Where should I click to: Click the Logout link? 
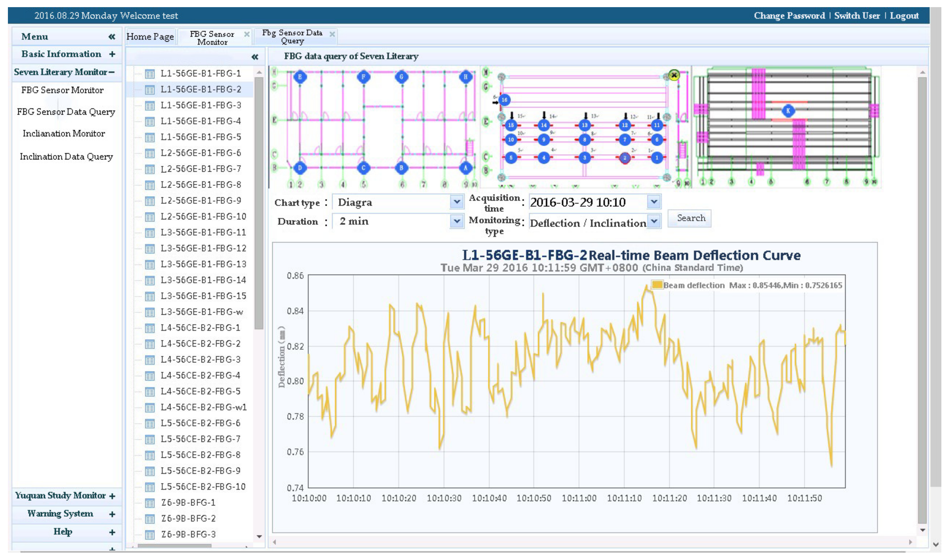point(904,16)
